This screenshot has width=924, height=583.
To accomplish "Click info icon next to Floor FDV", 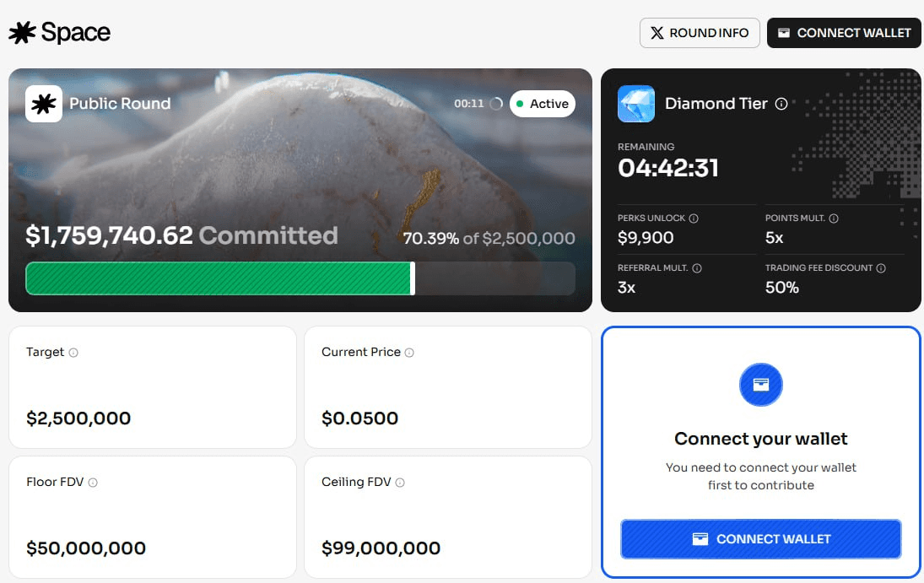I will tap(93, 483).
